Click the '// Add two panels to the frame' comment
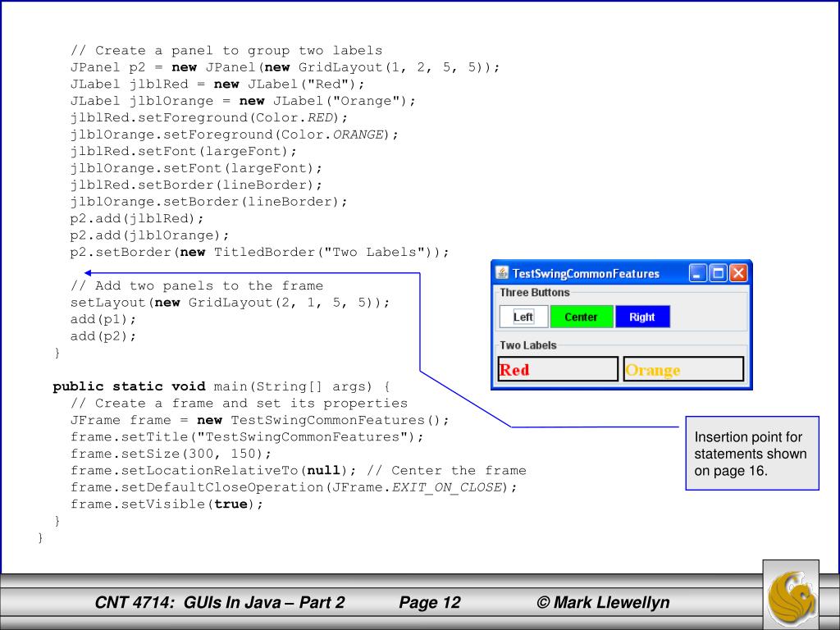Screen dimensions: 840x630 pos(197,286)
